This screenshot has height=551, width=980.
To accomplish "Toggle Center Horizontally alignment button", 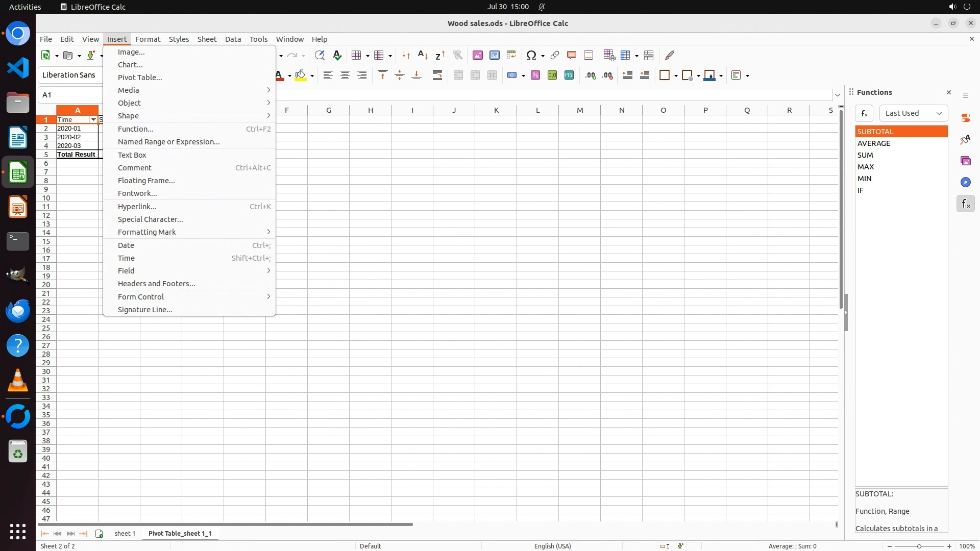I will 345,76.
